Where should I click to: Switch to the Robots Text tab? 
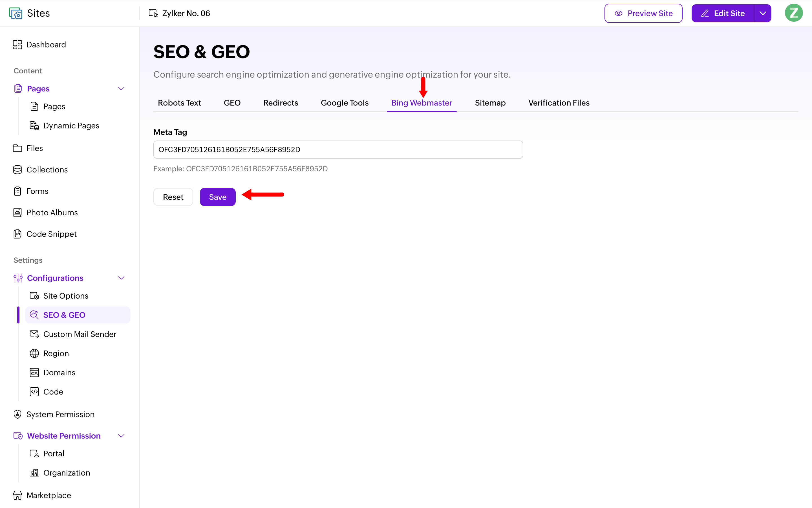[x=179, y=103]
